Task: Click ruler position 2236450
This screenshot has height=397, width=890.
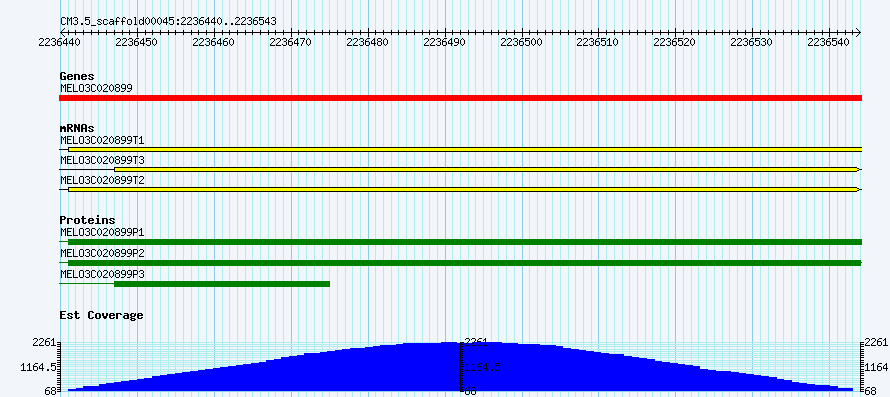Action: (x=136, y=42)
